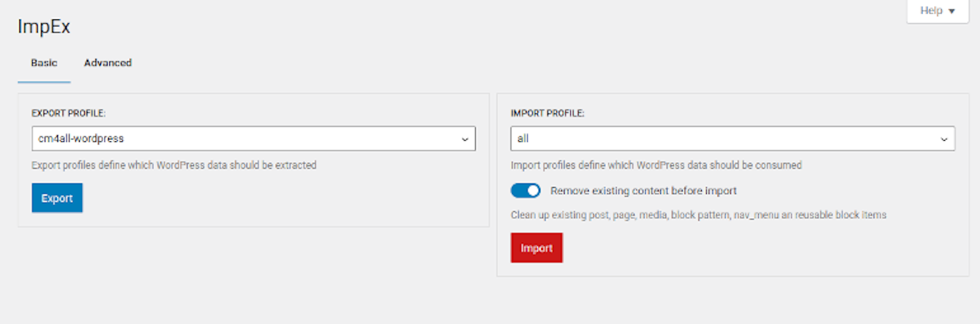
Task: Click the chevron arrow in the import profile select
Action: [944, 139]
